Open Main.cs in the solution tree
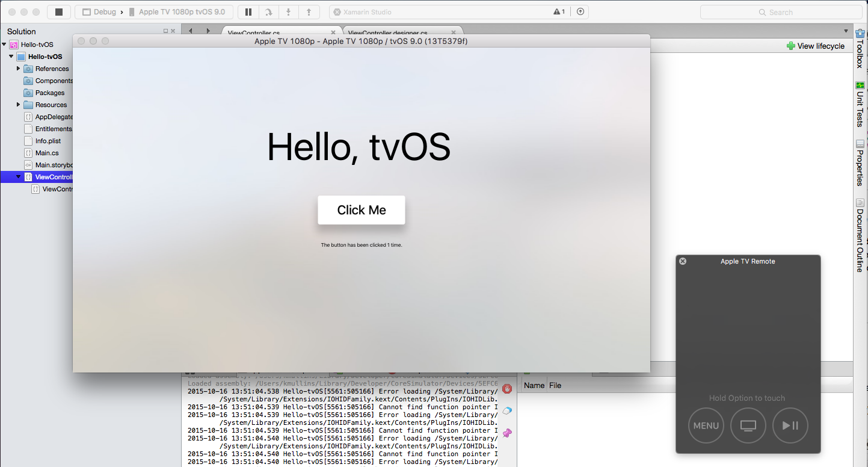This screenshot has height=467, width=868. [41, 153]
